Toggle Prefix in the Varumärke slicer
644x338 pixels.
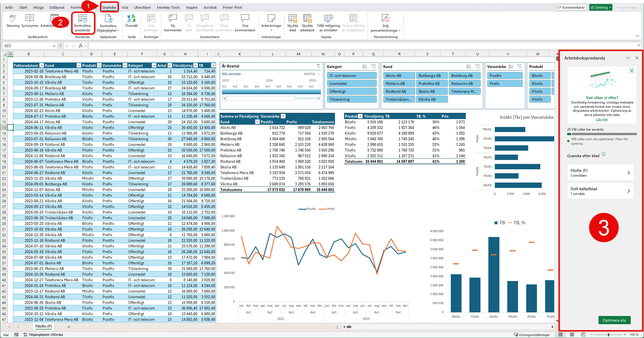click(505, 83)
